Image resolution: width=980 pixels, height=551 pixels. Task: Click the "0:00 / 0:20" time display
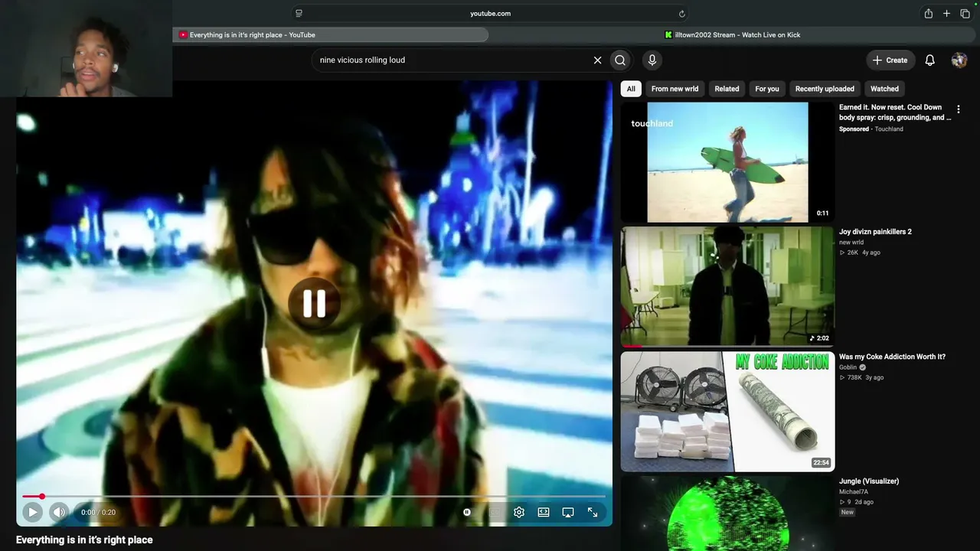tap(98, 513)
